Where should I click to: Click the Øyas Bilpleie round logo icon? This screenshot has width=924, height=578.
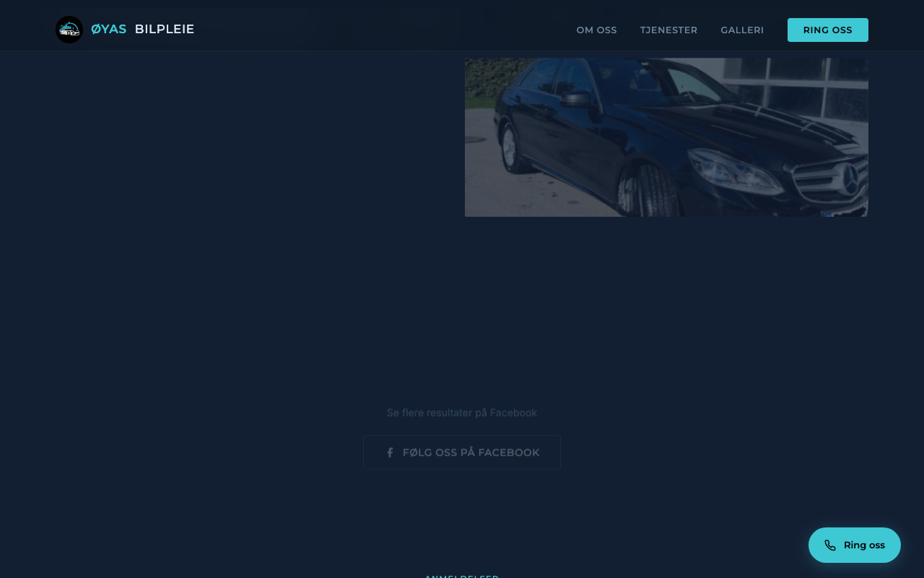click(x=69, y=30)
